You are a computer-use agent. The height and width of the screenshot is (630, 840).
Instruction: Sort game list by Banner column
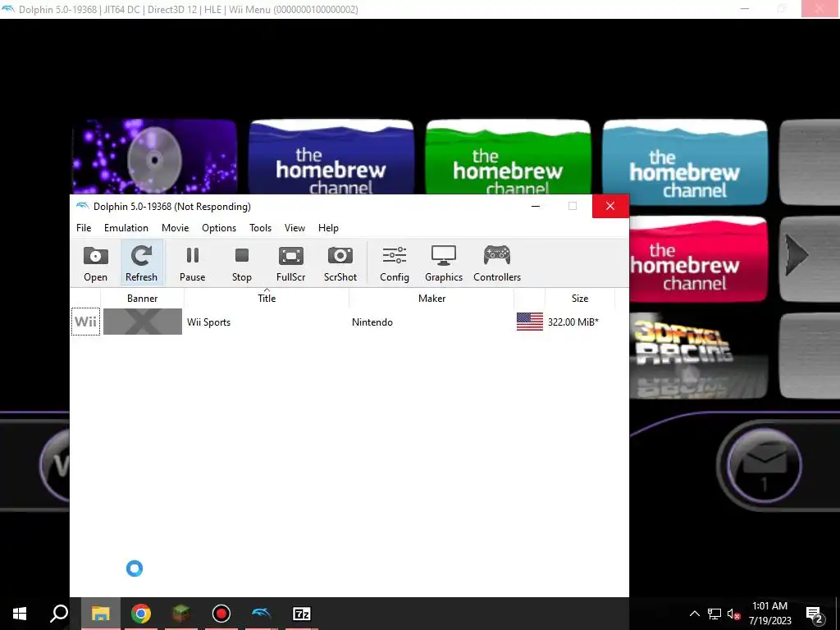[143, 299]
